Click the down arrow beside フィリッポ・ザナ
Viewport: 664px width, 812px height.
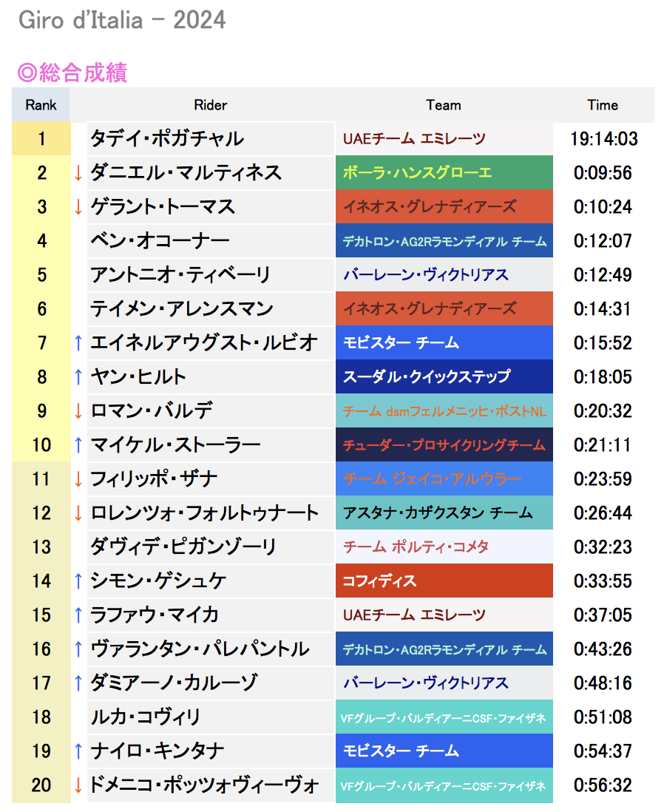[78, 479]
